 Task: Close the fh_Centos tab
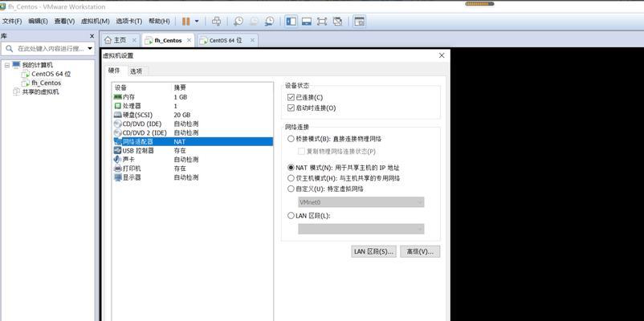pos(189,40)
